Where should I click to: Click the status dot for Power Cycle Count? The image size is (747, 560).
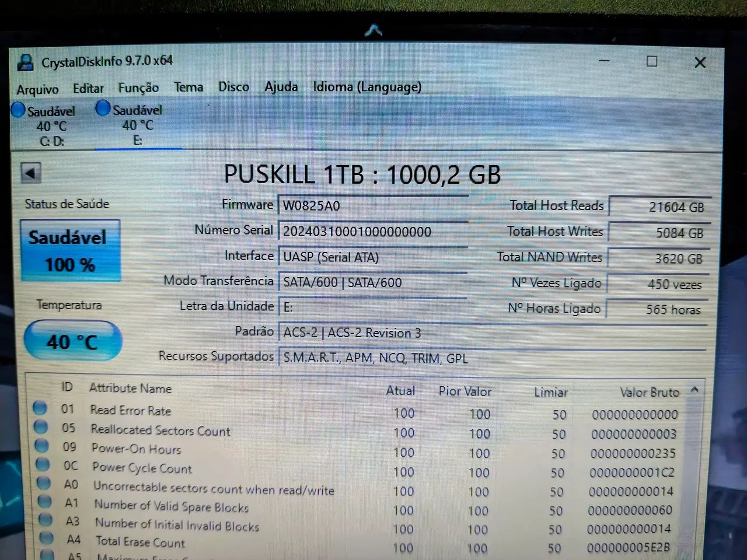[43, 464]
